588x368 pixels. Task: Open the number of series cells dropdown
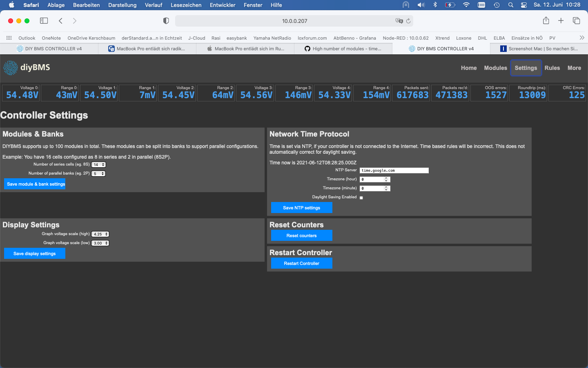pos(98,165)
